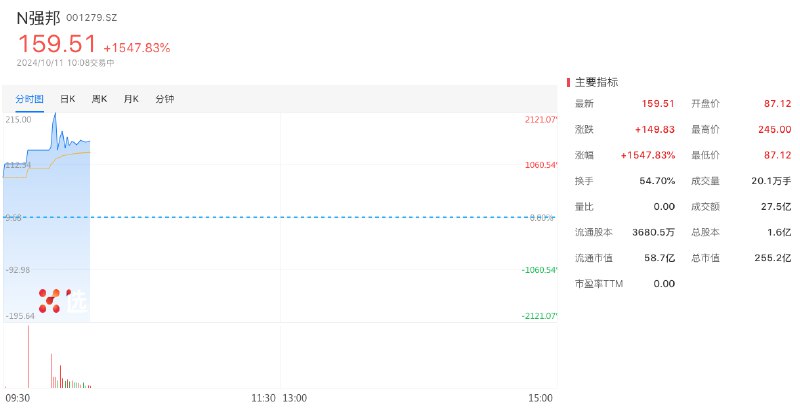Open the 周K chart tab

click(x=99, y=99)
